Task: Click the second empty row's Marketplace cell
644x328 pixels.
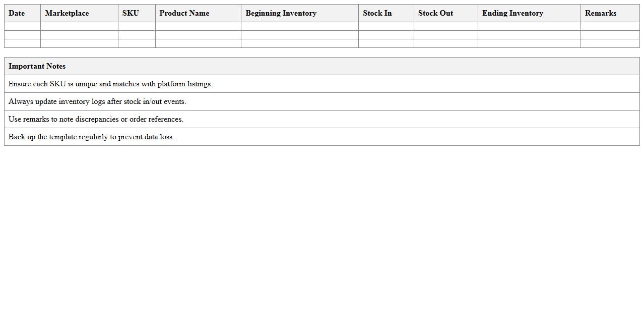Action: tap(79, 35)
